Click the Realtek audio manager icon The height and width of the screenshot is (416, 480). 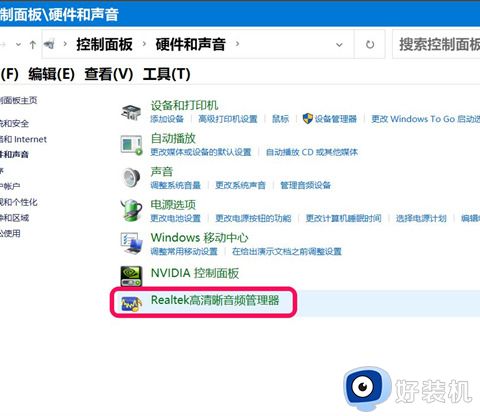point(131,303)
